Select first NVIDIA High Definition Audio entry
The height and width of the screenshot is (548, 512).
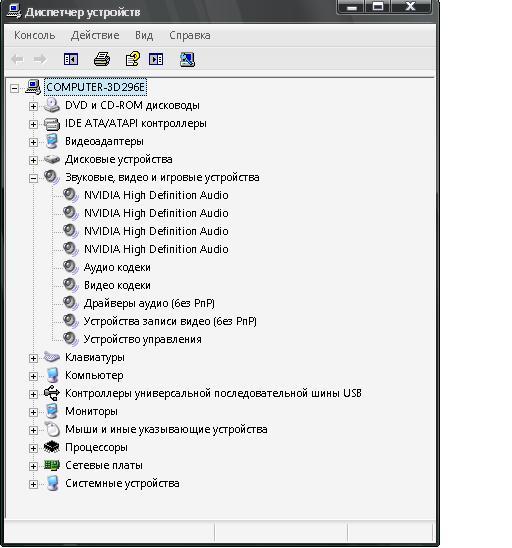coord(156,195)
